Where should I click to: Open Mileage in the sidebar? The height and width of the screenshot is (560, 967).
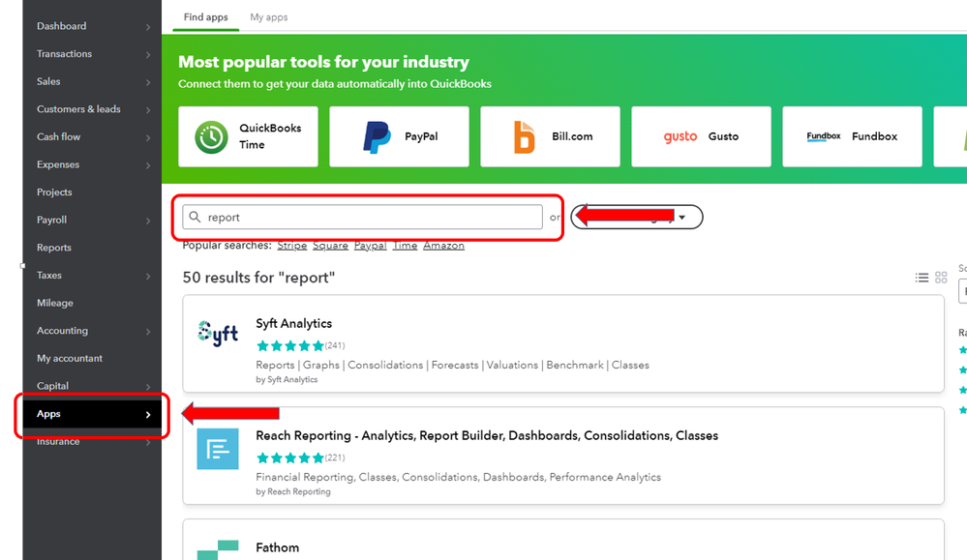(x=55, y=303)
